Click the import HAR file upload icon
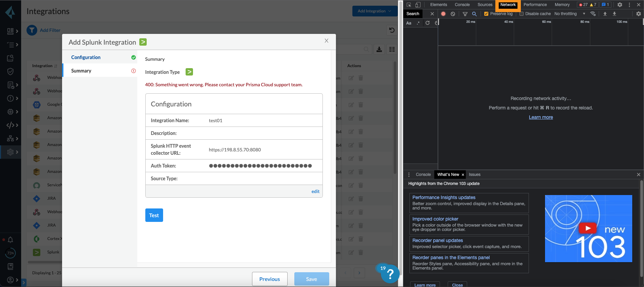 click(605, 14)
